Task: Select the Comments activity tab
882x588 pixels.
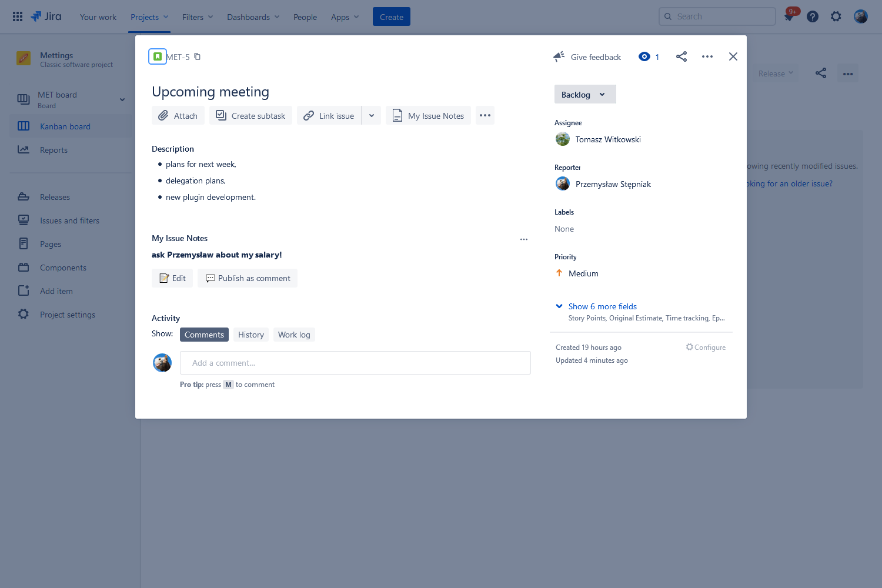Action: 204,335
